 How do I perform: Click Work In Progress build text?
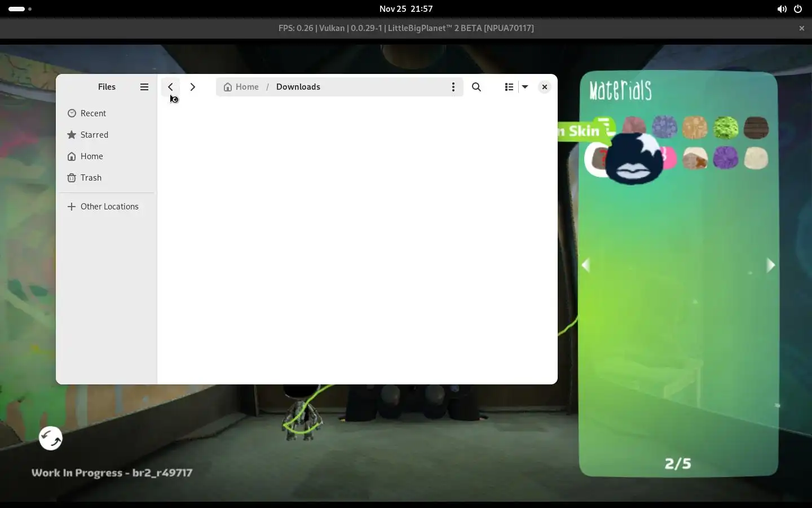(112, 473)
